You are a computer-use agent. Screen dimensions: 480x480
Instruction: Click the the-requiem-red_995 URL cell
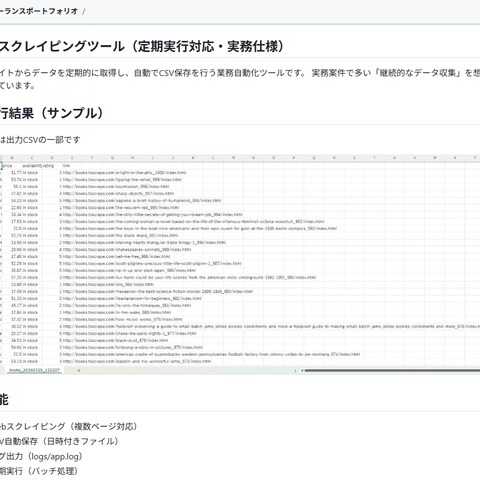click(121, 207)
